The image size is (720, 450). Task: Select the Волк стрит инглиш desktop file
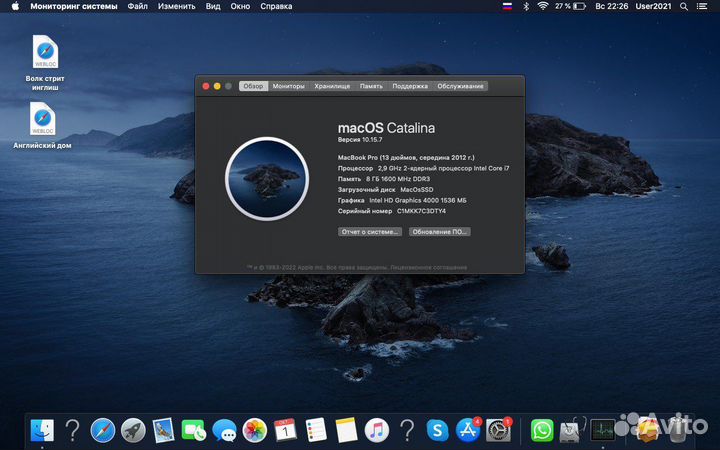pyautogui.click(x=45, y=63)
